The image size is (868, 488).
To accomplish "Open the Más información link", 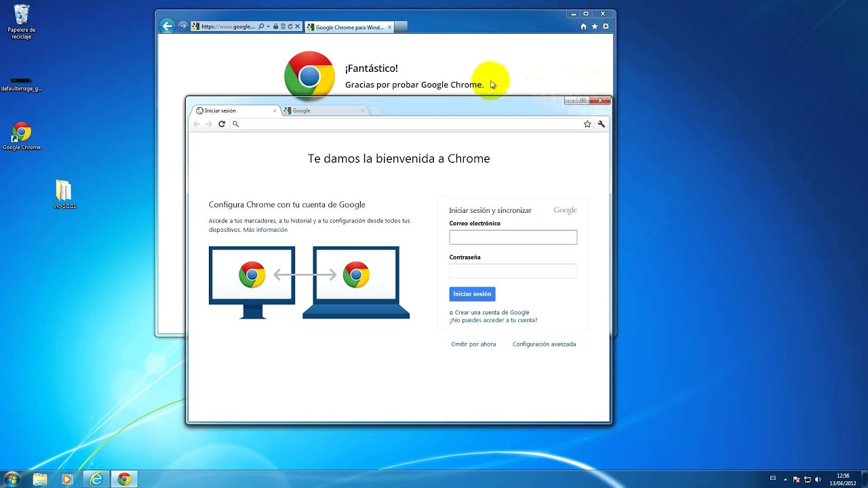I will click(x=265, y=230).
